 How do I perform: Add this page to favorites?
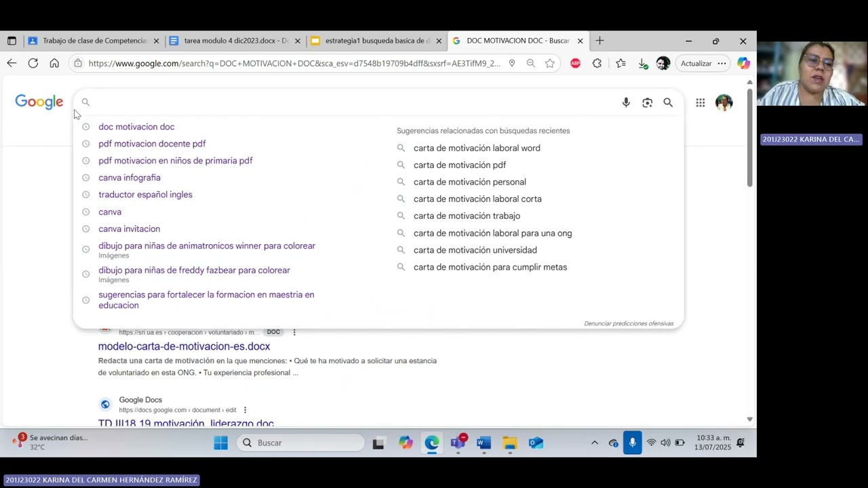click(x=550, y=63)
